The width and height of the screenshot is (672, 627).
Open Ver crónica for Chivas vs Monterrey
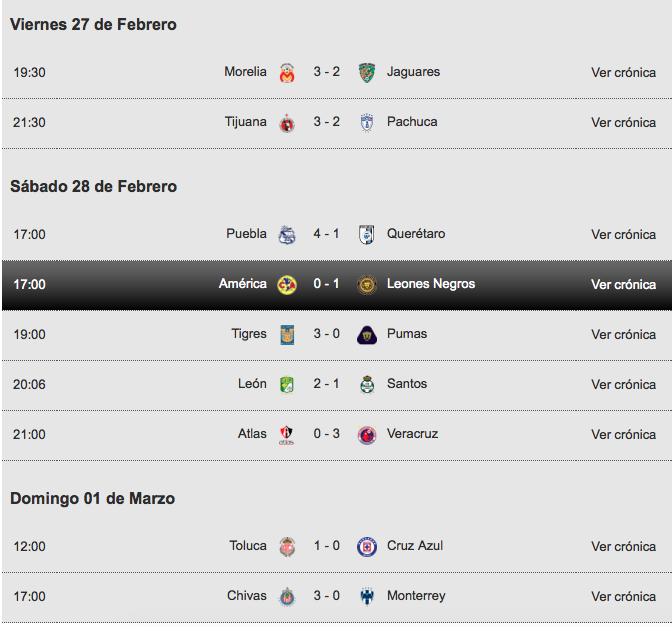[623, 596]
